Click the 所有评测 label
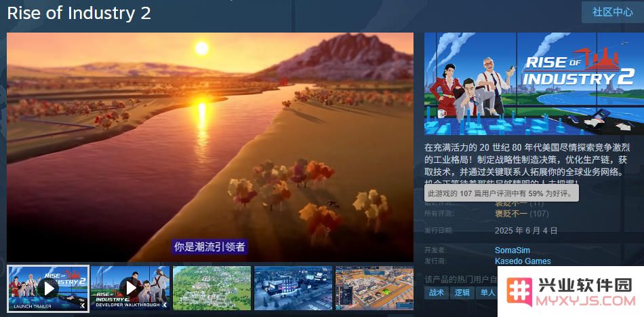This screenshot has height=317, width=644. tap(439, 214)
